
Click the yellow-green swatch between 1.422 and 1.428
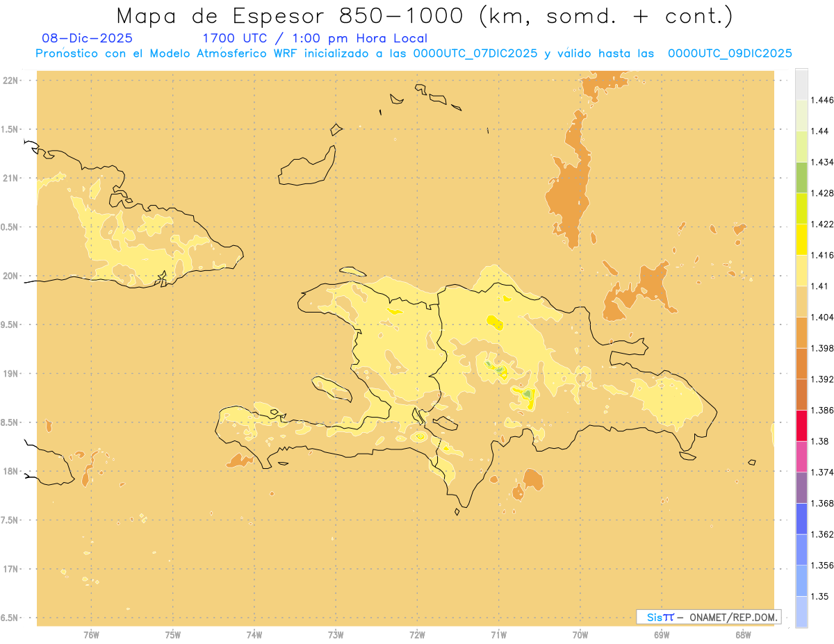pos(801,208)
